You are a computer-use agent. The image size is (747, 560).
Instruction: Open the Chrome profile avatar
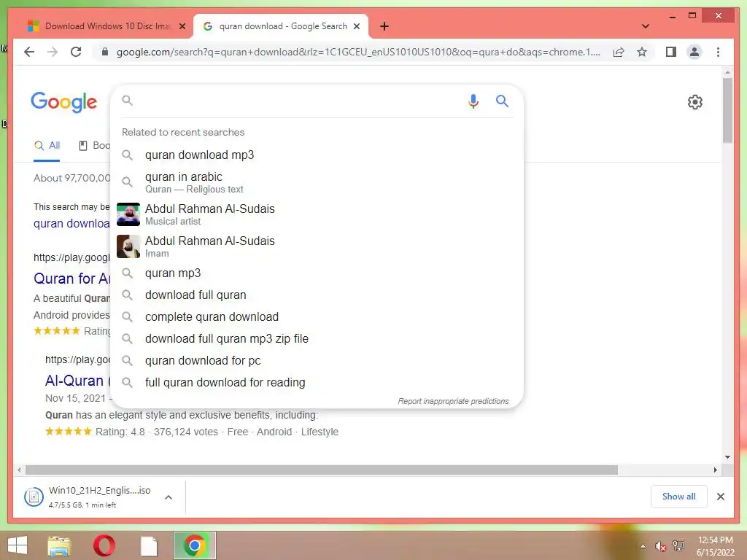point(694,52)
